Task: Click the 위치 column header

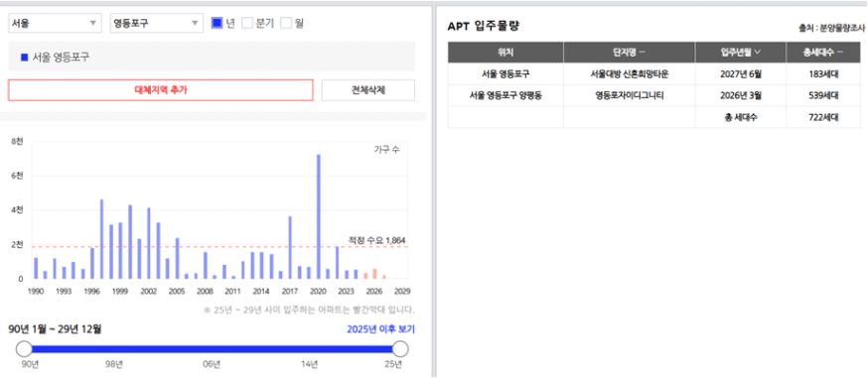Action: (x=506, y=53)
